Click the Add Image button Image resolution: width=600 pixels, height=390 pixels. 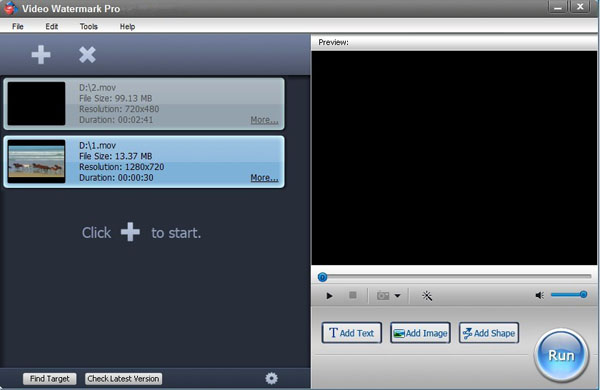pyautogui.click(x=420, y=333)
